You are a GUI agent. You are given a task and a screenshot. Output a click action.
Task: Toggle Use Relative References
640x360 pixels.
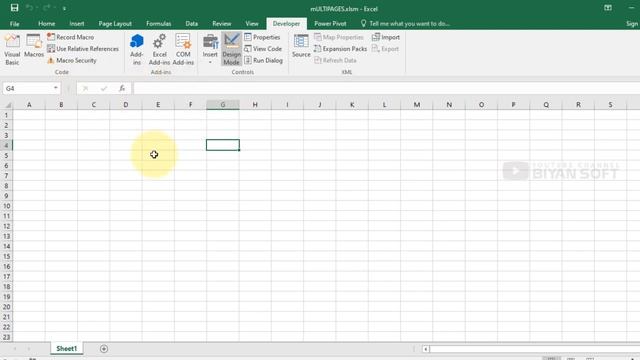[83, 49]
